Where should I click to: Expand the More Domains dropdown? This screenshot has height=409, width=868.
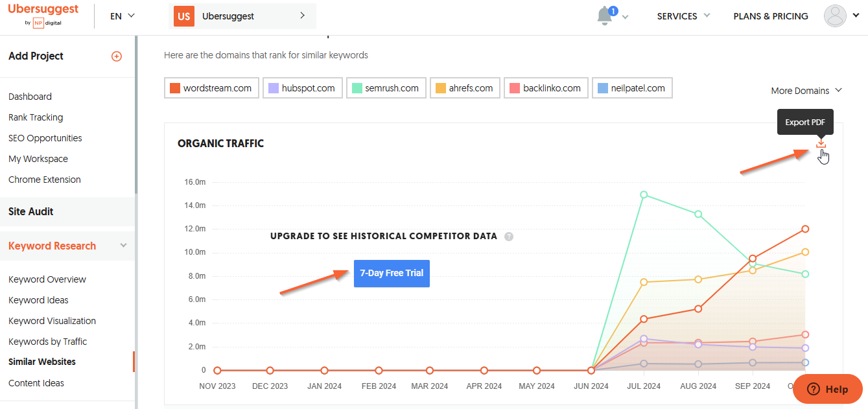pyautogui.click(x=806, y=91)
